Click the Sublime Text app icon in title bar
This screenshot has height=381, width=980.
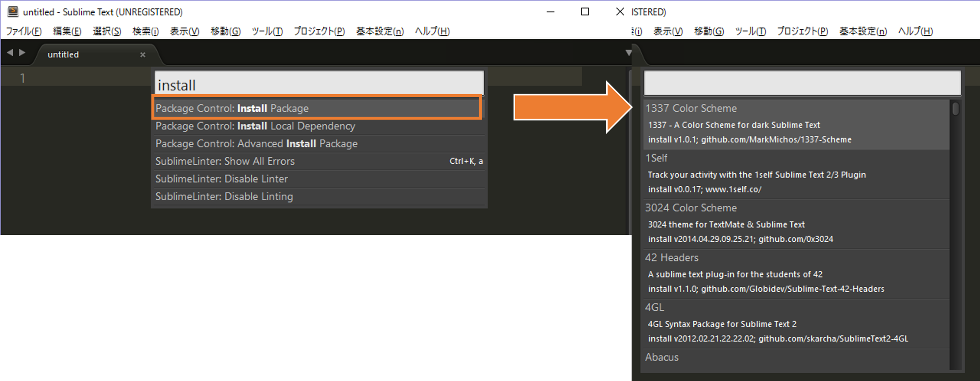click(13, 11)
